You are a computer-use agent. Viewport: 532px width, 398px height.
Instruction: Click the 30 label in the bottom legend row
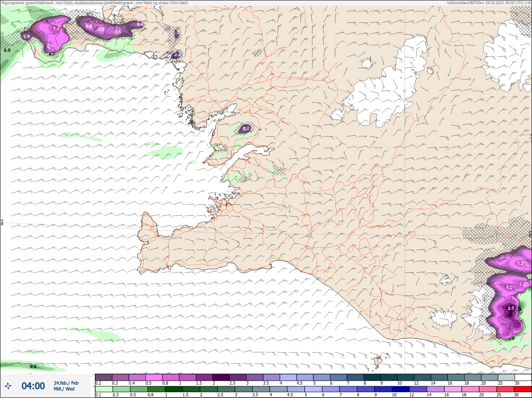click(517, 395)
